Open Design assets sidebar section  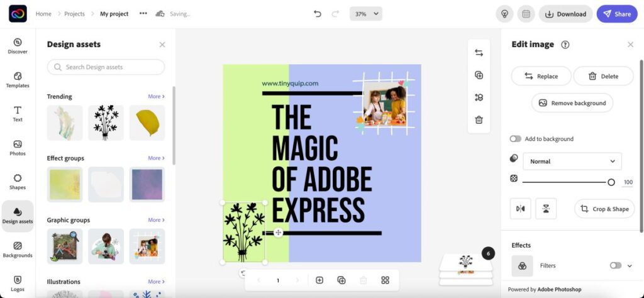[18, 216]
